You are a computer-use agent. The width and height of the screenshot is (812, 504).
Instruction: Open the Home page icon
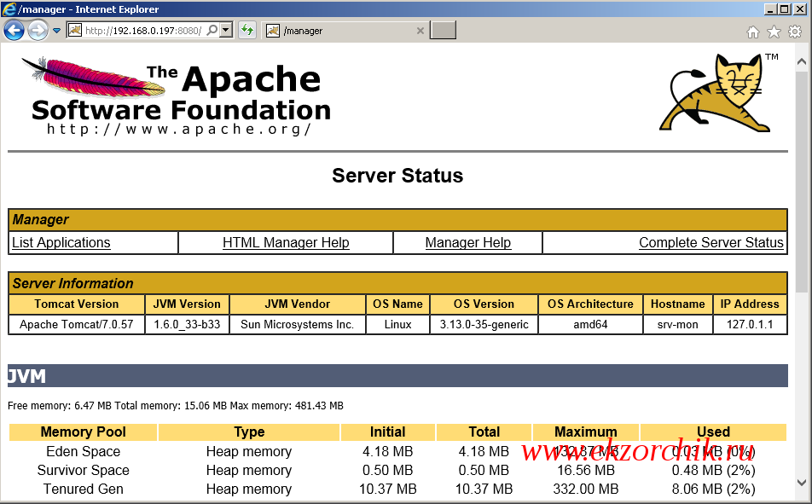click(753, 32)
